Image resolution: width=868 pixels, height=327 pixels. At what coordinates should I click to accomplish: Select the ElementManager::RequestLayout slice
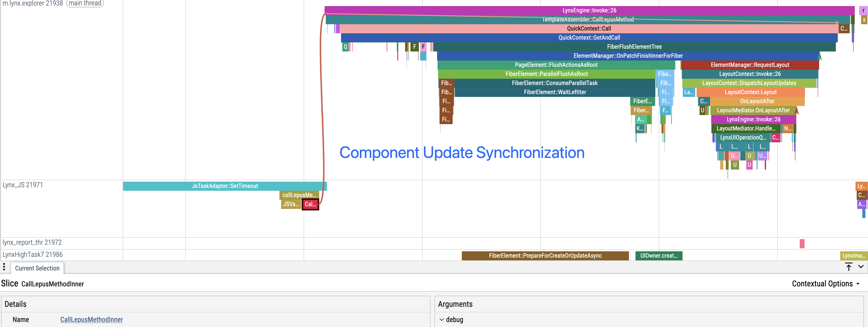click(749, 65)
